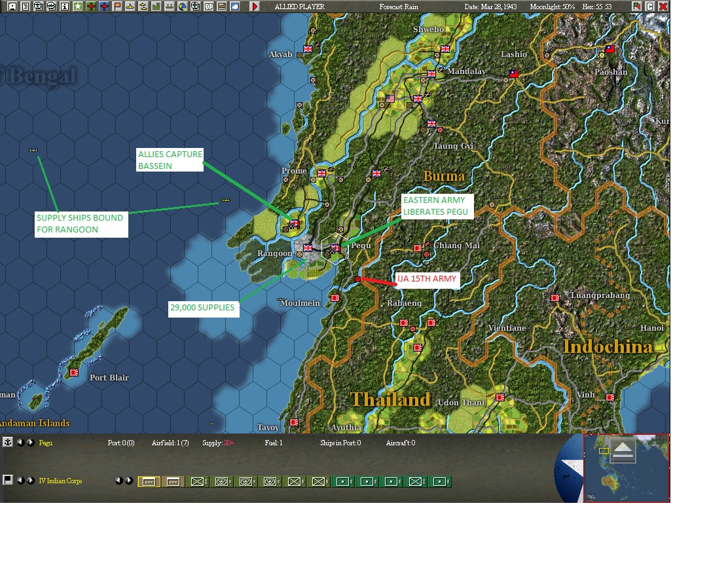Click the 'Fuel: 1' readout
The image size is (709, 588).
[274, 443]
